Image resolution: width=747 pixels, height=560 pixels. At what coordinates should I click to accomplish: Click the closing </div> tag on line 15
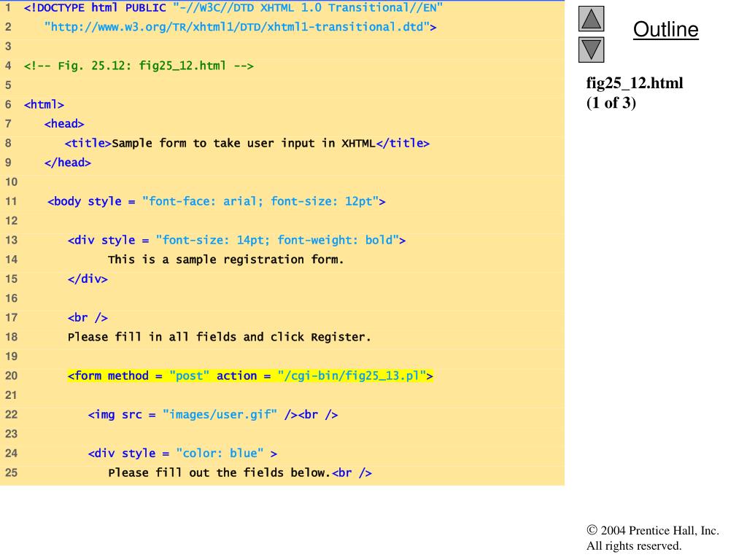click(x=88, y=279)
